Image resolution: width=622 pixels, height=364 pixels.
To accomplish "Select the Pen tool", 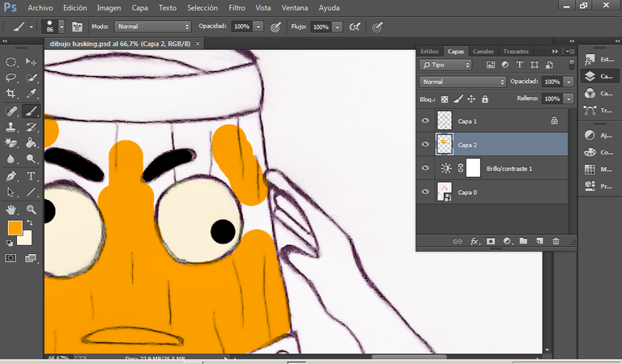I will coord(11,176).
